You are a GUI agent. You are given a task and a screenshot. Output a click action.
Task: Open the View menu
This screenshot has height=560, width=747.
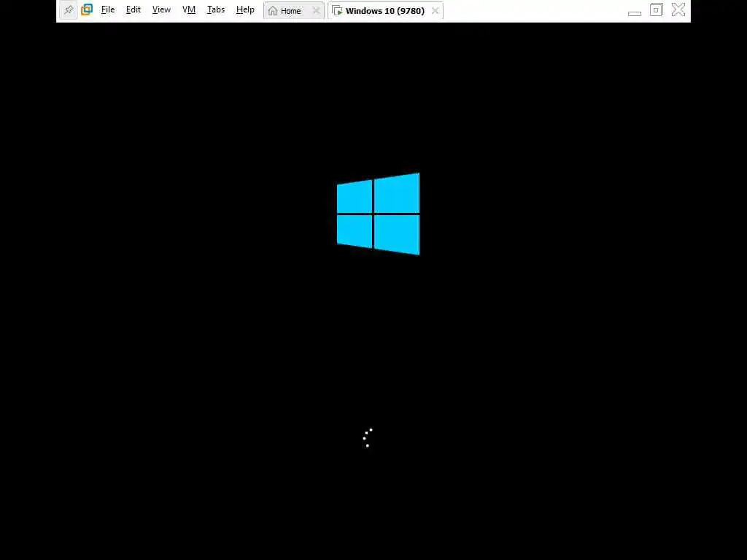pos(161,9)
